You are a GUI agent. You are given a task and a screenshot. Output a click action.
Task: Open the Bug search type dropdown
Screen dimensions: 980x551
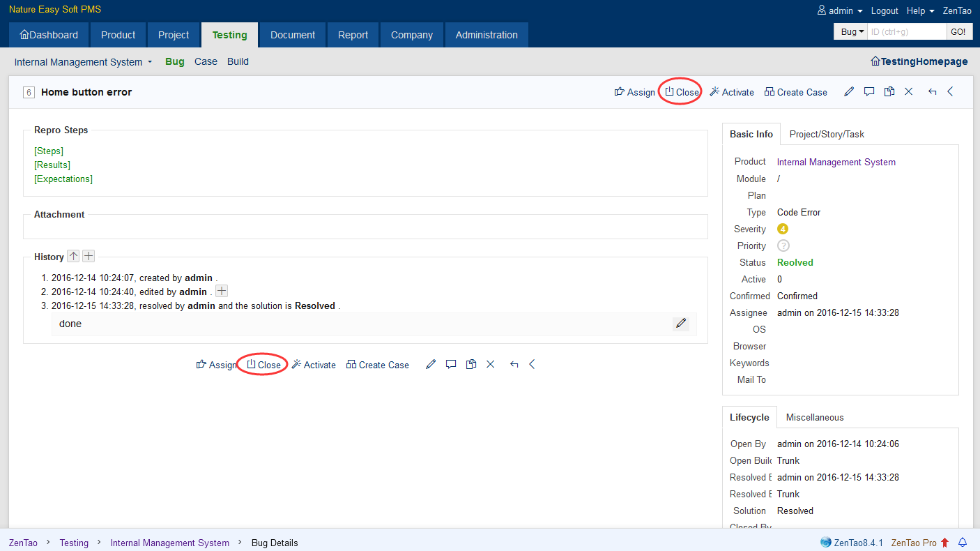coord(851,32)
